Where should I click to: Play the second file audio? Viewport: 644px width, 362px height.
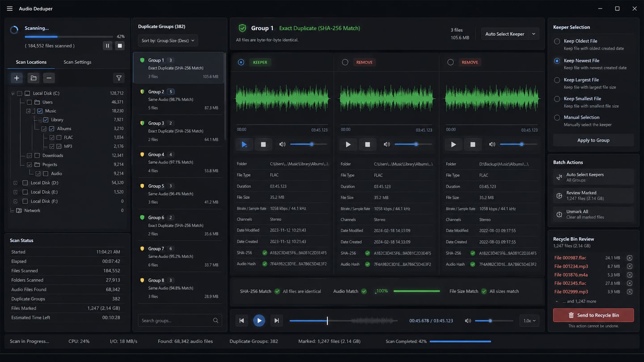348,144
